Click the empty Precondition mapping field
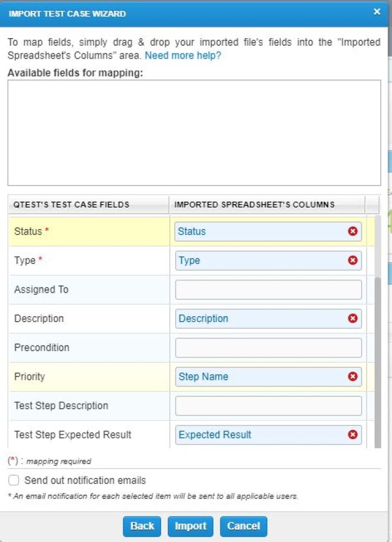 tap(268, 348)
